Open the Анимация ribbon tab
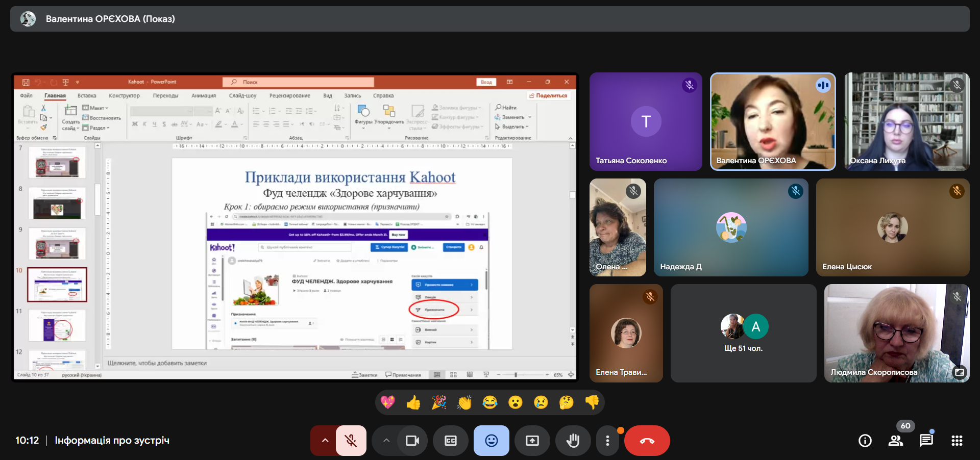980x460 pixels. (203, 96)
